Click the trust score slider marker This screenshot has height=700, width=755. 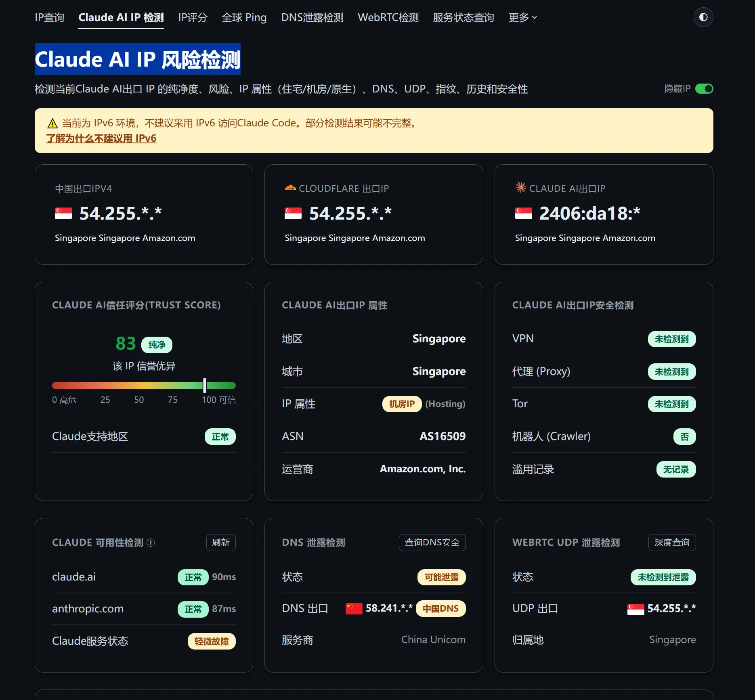(x=205, y=386)
